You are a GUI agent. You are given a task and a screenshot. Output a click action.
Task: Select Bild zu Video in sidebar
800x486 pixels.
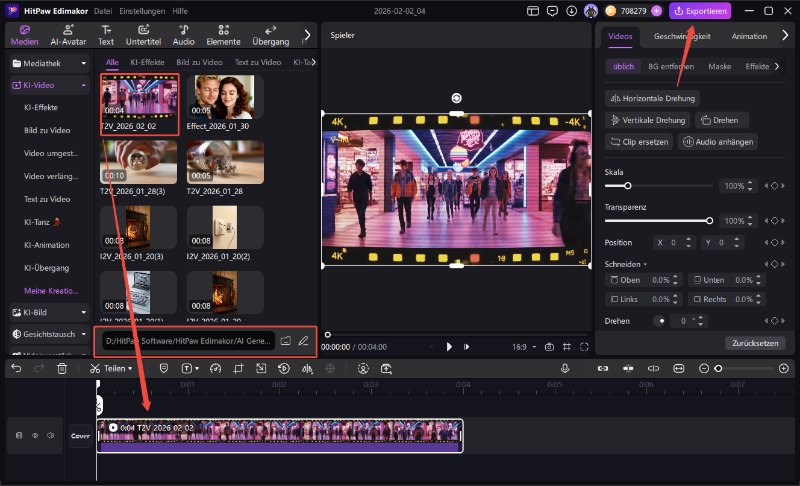[47, 130]
